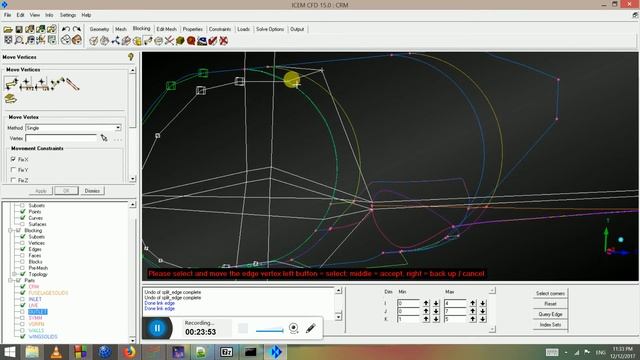Image resolution: width=640 pixels, height=360 pixels.
Task: Enable the Pre-Mesh checkbox in tree
Action: pyautogui.click(x=23, y=268)
